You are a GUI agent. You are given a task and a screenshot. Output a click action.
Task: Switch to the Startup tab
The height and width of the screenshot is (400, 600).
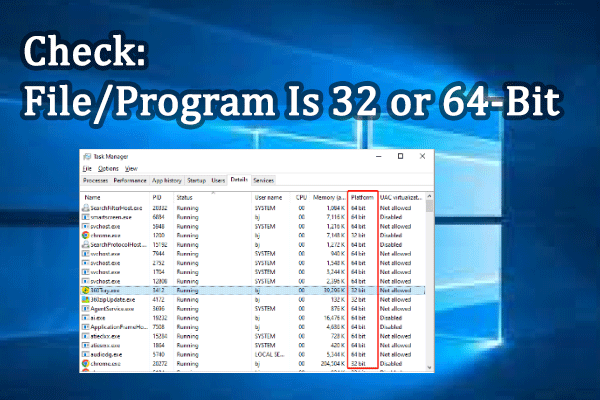click(197, 180)
